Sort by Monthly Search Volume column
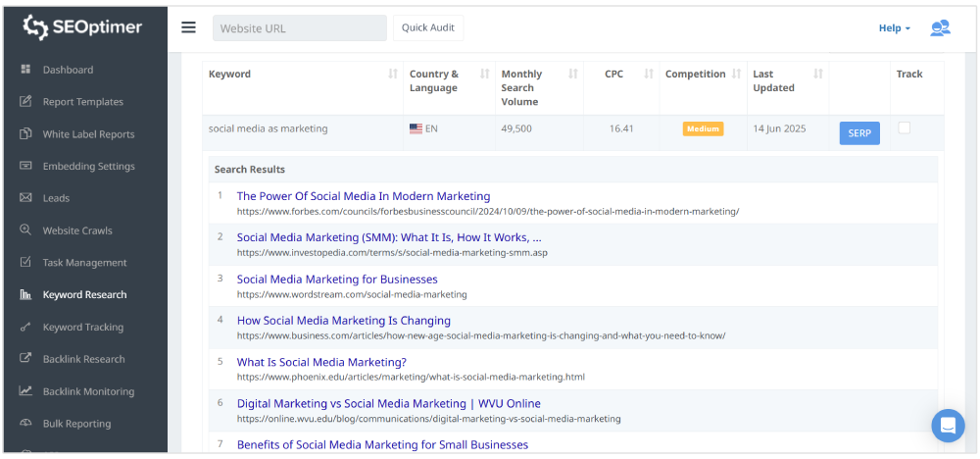 pyautogui.click(x=575, y=75)
